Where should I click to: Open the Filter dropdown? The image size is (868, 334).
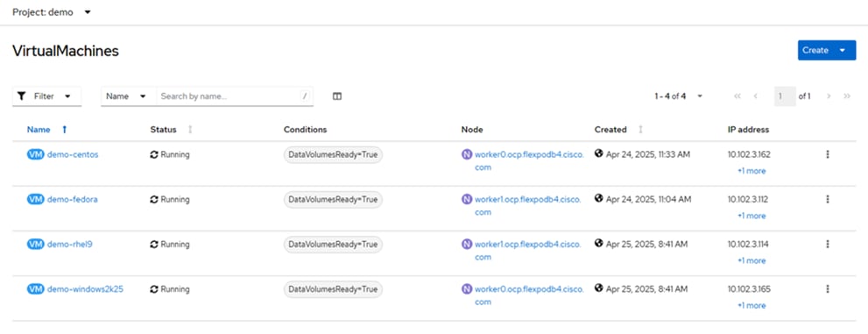pyautogui.click(x=46, y=96)
